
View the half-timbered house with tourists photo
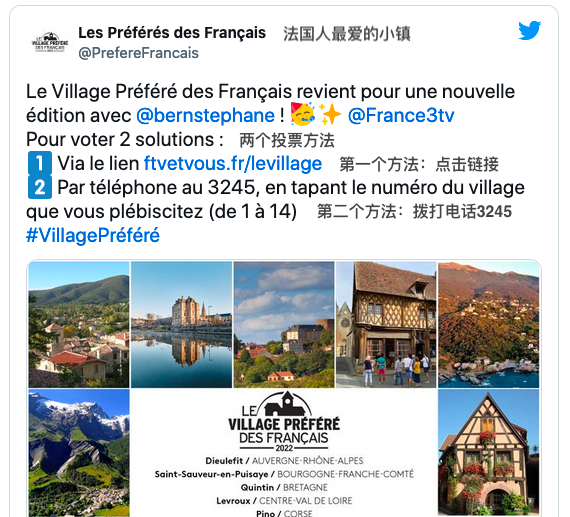(386, 324)
